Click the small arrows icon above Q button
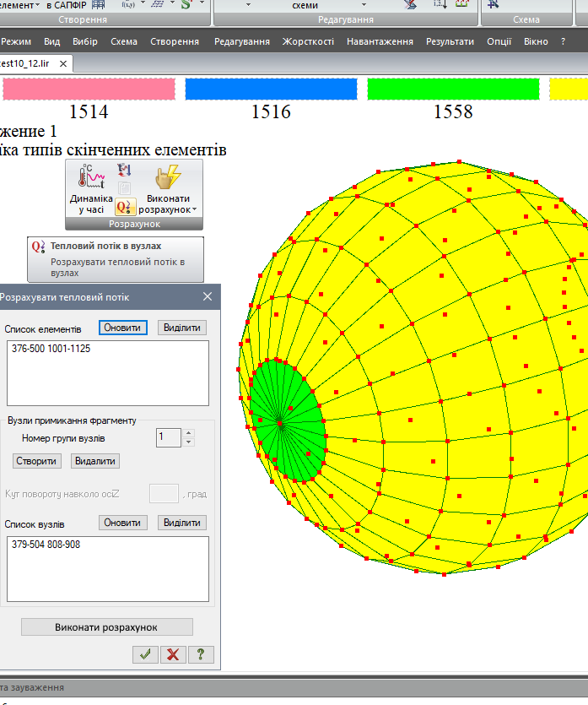The width and height of the screenshot is (588, 705). (124, 170)
